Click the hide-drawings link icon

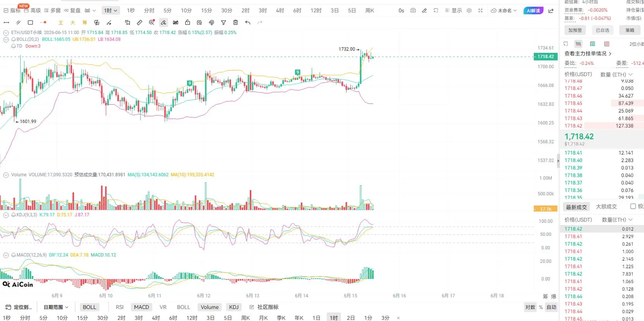click(x=211, y=22)
